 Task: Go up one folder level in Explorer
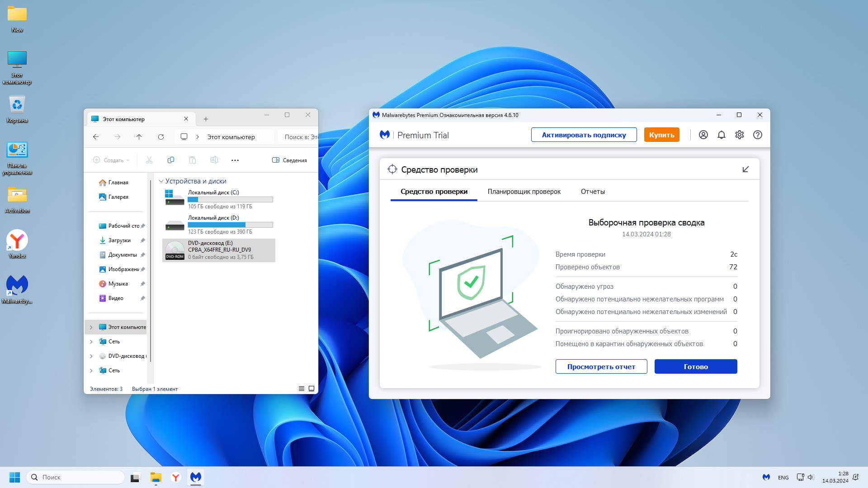[139, 137]
